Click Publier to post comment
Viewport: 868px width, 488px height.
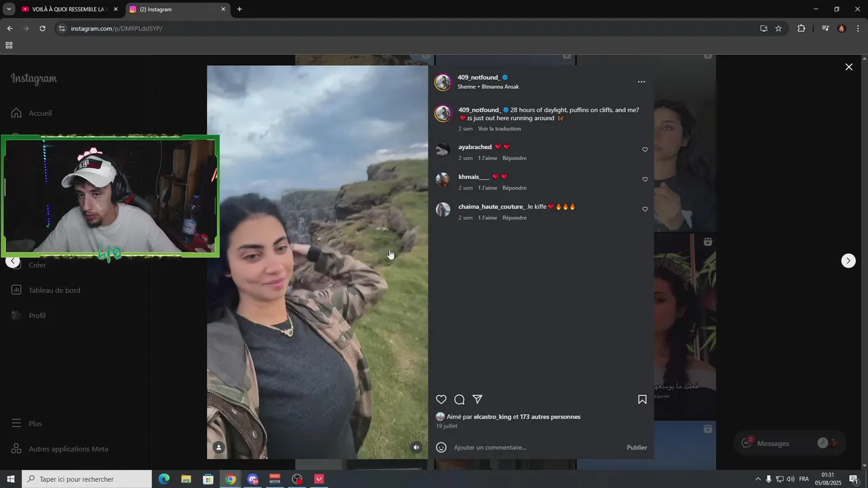[637, 447]
